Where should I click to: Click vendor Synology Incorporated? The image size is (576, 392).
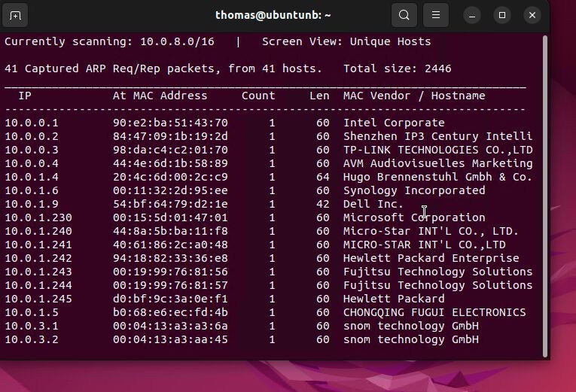(x=414, y=190)
